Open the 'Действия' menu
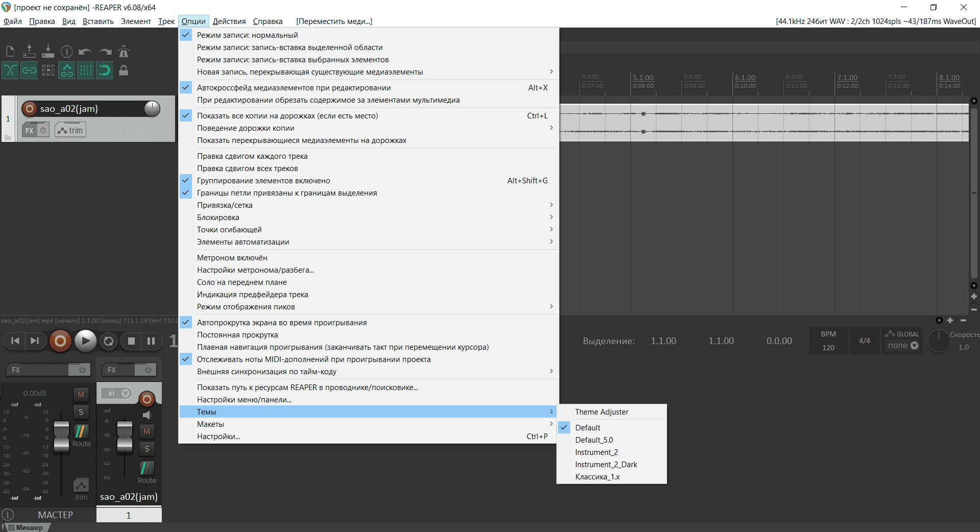 [x=229, y=21]
